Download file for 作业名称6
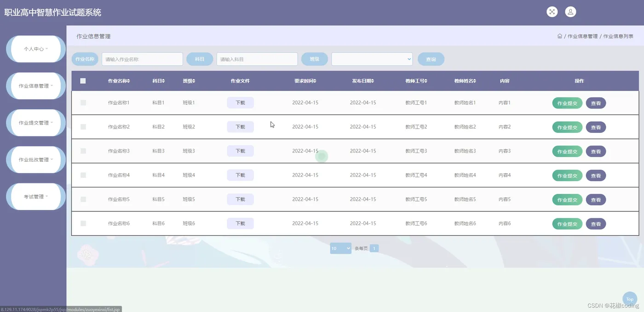Screen dimensions: 644x312 [x=240, y=223]
